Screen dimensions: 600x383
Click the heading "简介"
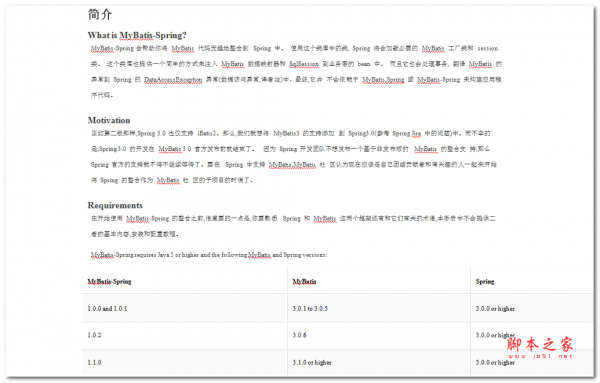(x=100, y=15)
